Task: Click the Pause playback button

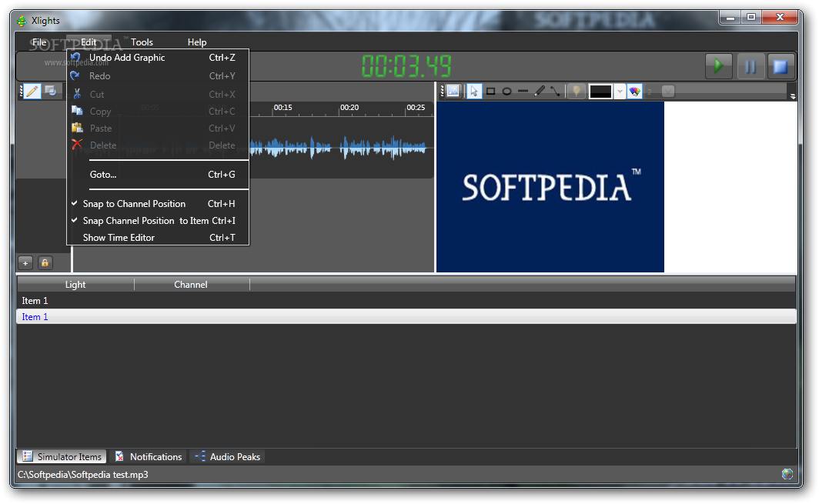Action: [x=750, y=66]
